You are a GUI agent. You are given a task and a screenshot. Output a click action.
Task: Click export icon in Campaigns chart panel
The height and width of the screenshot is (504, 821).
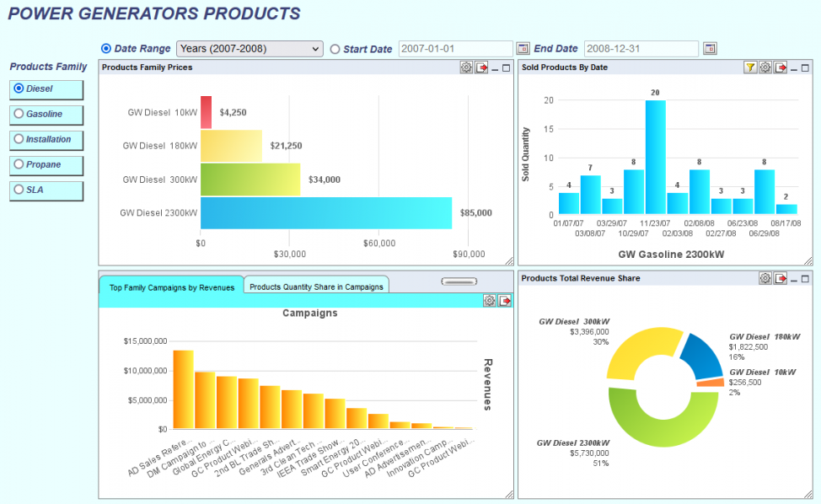[505, 301]
